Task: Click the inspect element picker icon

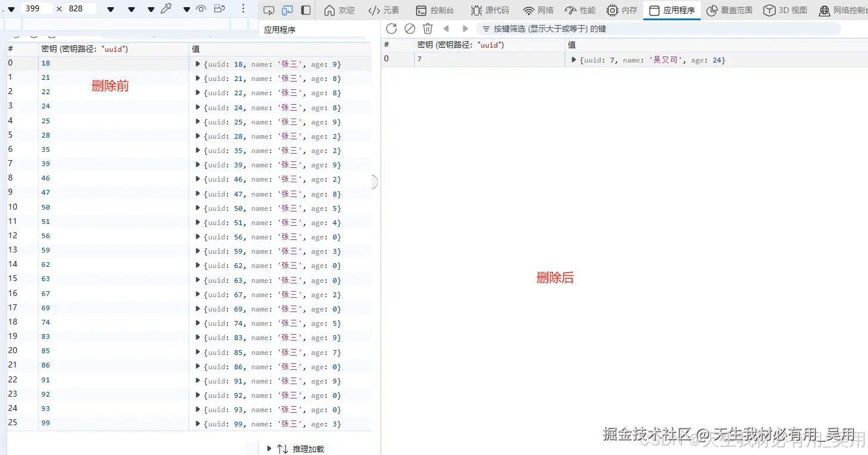Action: pos(269,10)
